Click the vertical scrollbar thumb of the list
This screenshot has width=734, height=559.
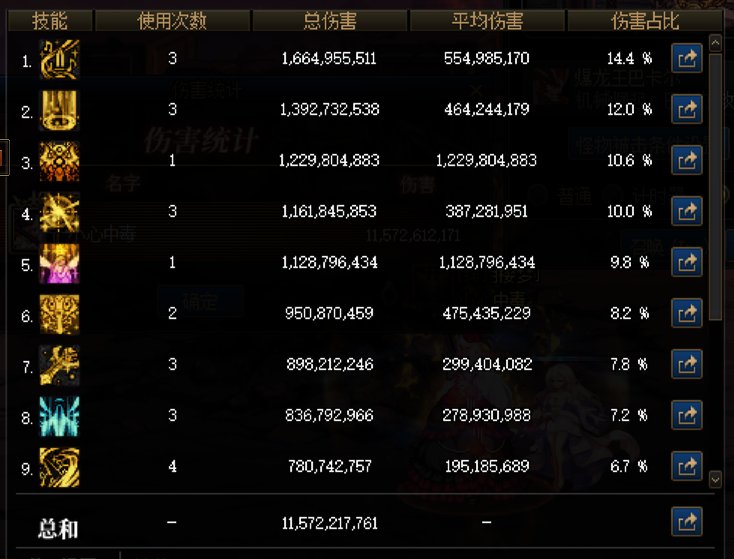715,187
